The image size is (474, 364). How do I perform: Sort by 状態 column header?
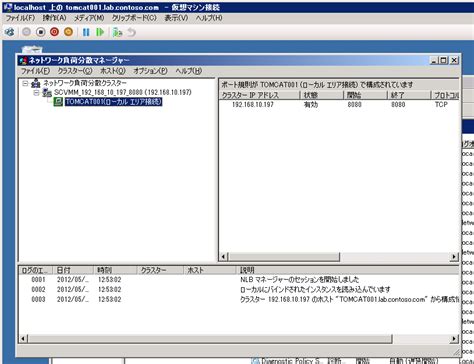322,95
